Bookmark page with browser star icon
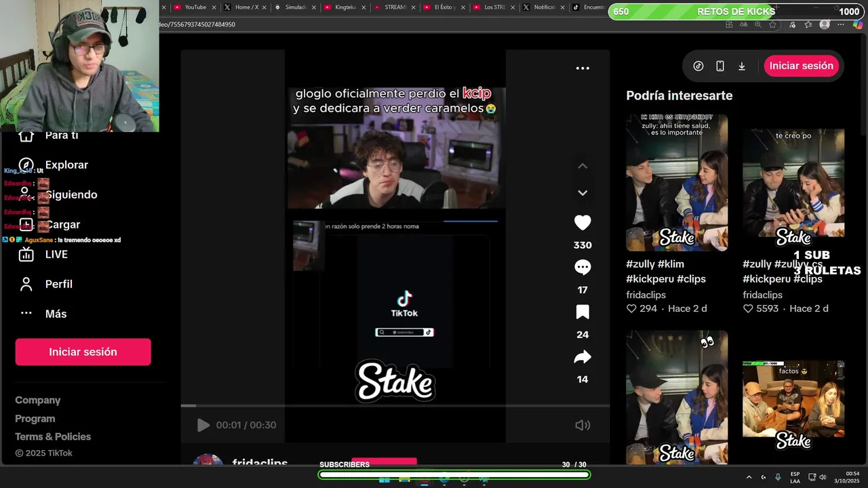The width and height of the screenshot is (868, 488). point(772,24)
